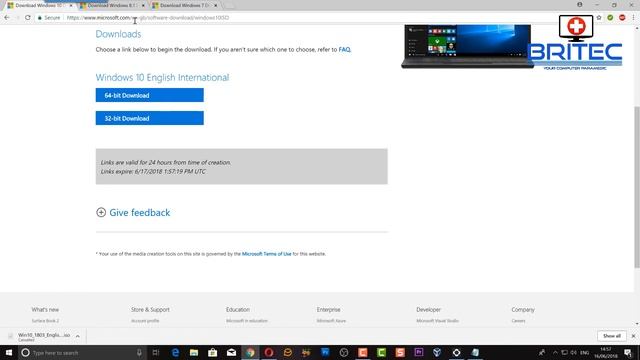Close the downloads bar

633,336
